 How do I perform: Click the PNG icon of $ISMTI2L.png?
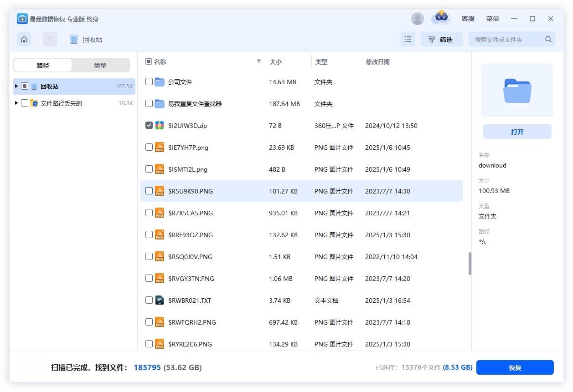(160, 169)
